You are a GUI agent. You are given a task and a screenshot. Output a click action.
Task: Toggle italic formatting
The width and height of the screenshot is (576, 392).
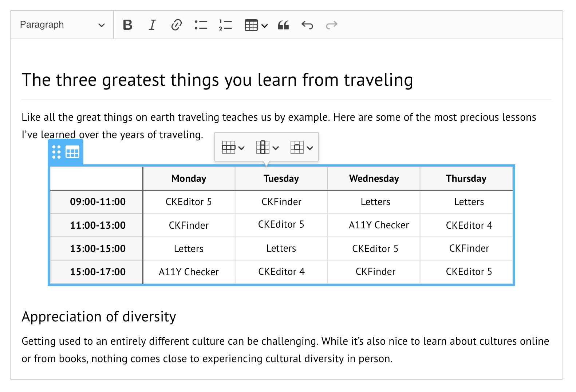[x=152, y=25]
